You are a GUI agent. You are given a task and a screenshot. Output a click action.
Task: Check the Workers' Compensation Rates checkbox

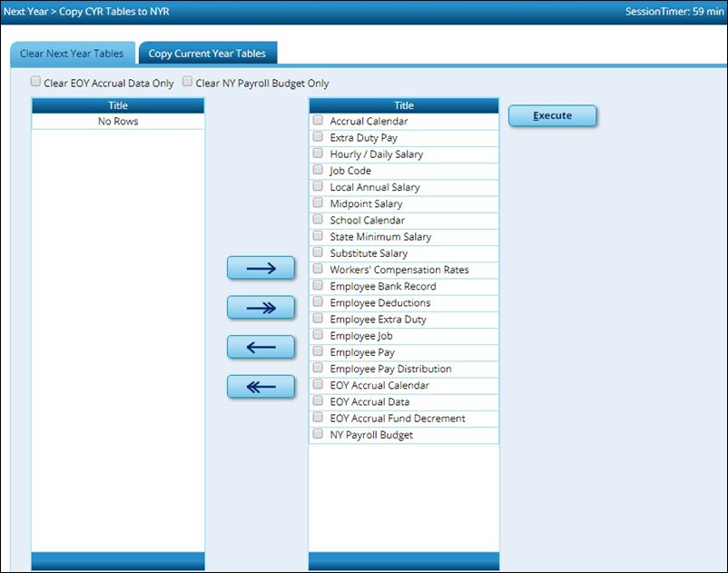pos(319,269)
